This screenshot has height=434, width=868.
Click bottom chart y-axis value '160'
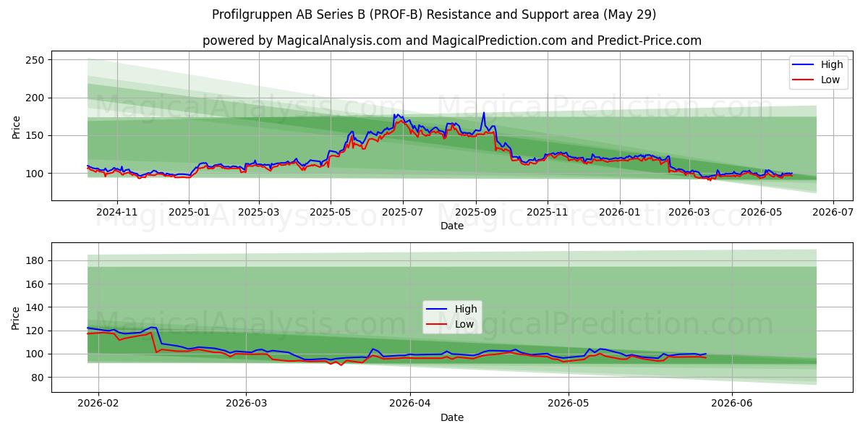[36, 284]
